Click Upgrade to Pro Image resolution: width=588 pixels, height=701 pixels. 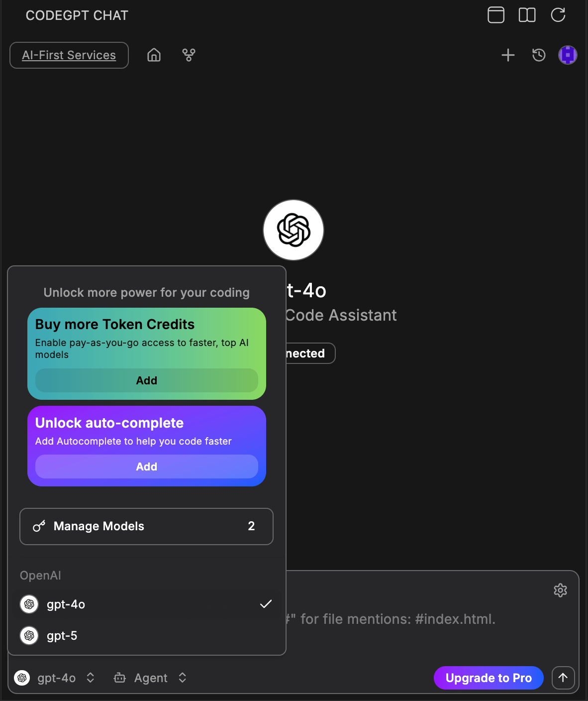click(488, 678)
